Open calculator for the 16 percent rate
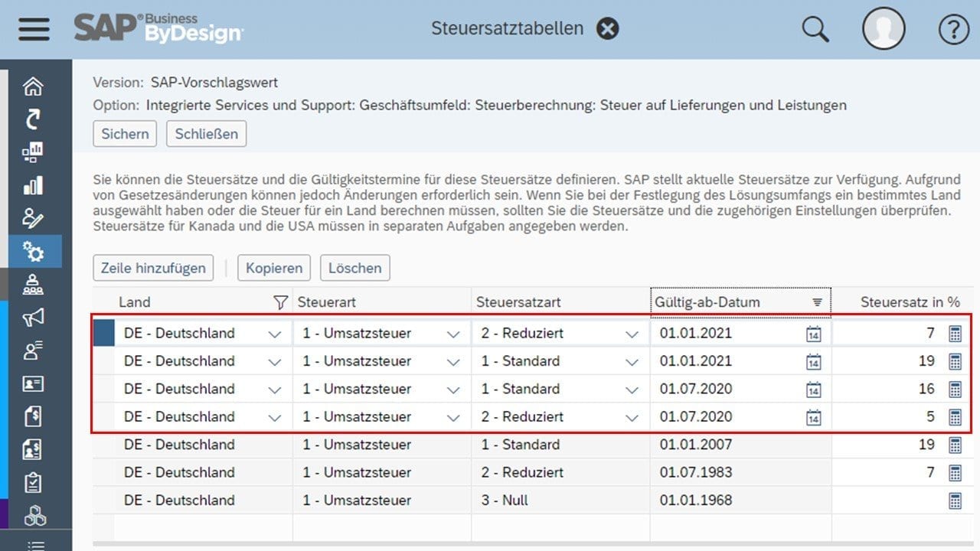This screenshot has height=551, width=980. click(x=955, y=389)
